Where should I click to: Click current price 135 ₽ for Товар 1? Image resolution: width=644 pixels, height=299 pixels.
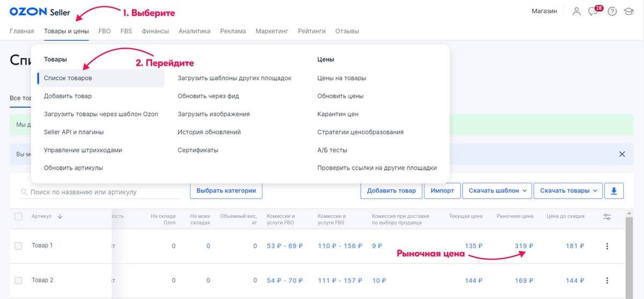(474, 246)
